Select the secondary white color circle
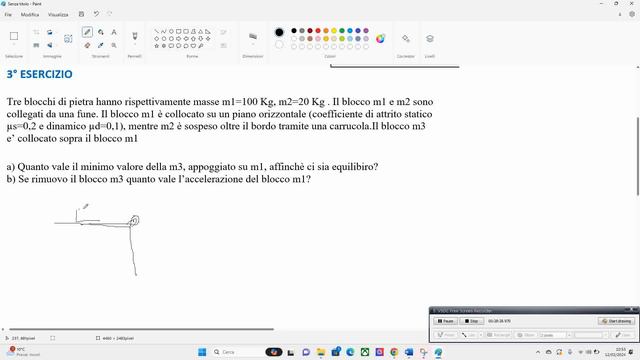 (x=279, y=44)
